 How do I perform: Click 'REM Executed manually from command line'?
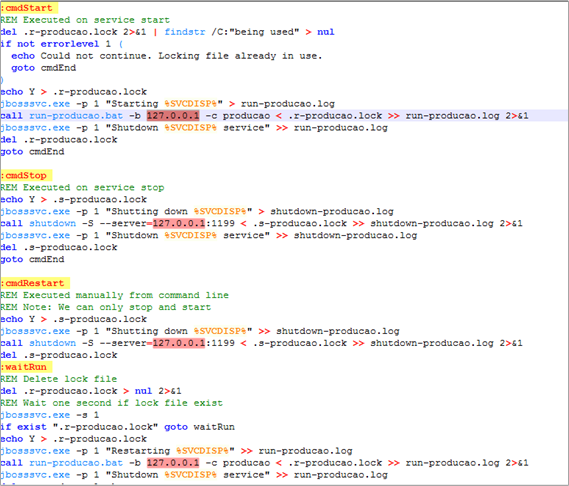pos(114,295)
